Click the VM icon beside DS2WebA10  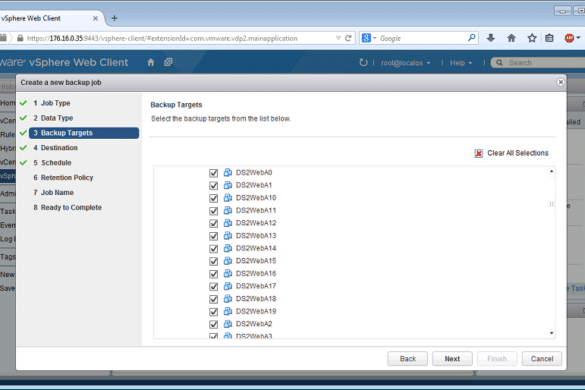tap(228, 198)
